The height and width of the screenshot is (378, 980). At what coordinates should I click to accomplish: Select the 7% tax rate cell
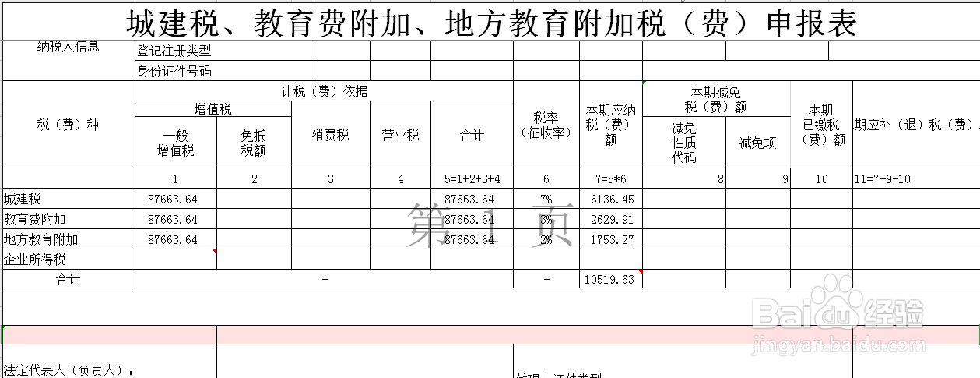pyautogui.click(x=546, y=199)
